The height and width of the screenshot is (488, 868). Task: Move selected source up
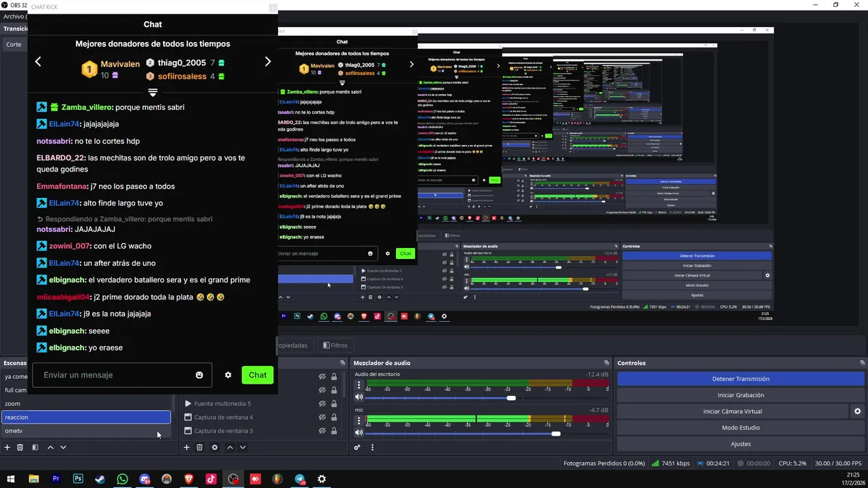coord(230,447)
